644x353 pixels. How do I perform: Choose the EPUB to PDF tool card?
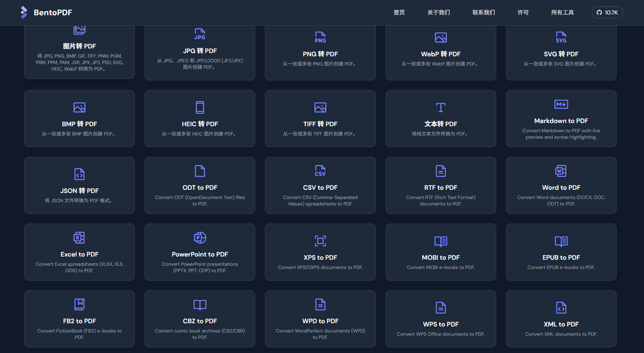(561, 252)
